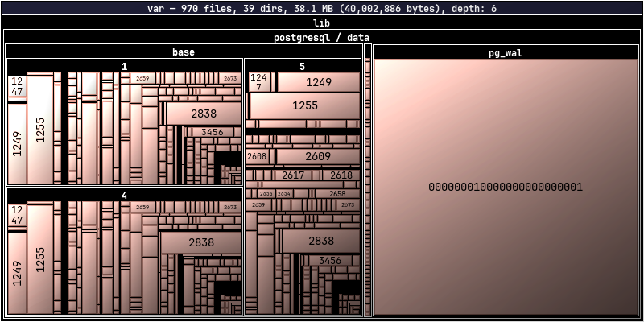
Task: Click file 1255 in directory 1
Action: pyautogui.click(x=40, y=130)
